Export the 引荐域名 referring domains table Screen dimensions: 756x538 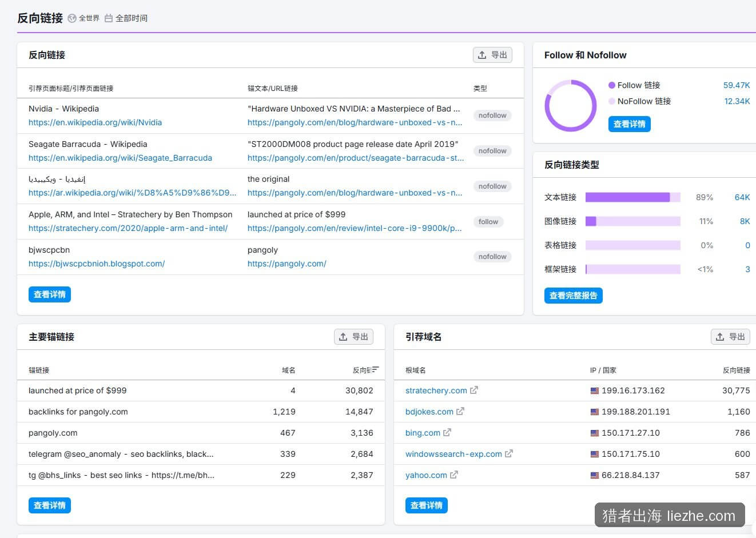click(730, 337)
